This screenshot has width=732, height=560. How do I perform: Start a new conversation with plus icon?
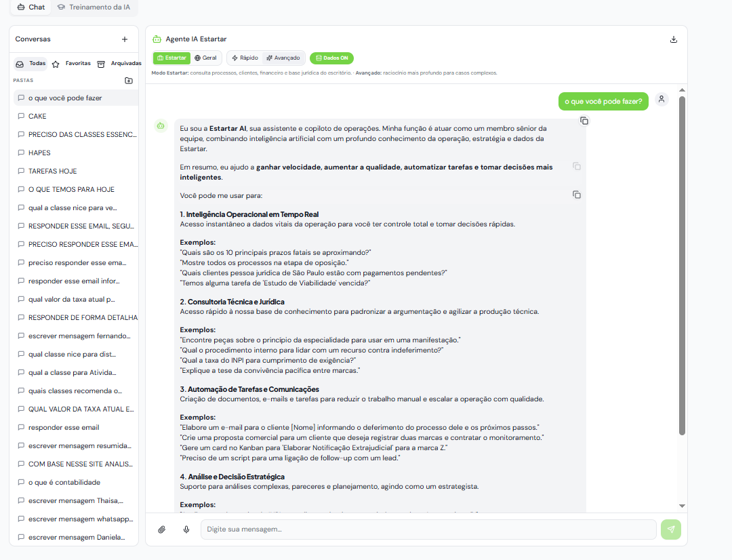coord(125,39)
